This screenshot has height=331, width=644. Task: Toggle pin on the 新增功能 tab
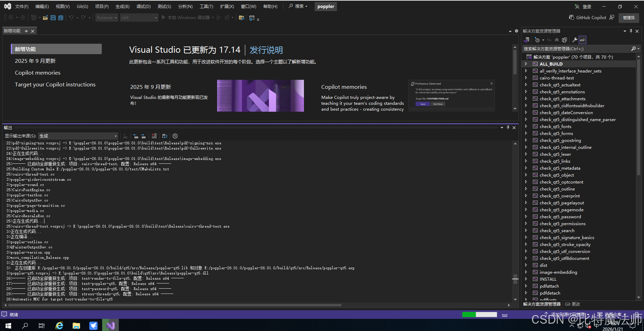[x=26, y=31]
